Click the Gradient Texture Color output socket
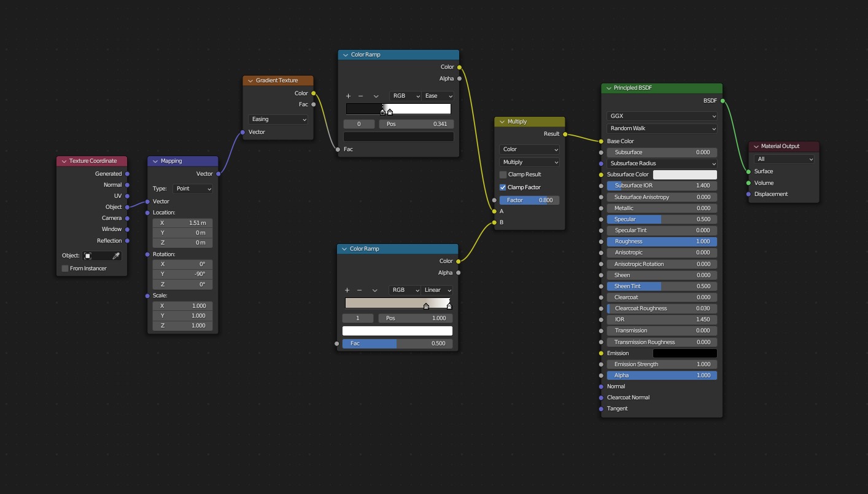The image size is (868, 494). tap(314, 93)
